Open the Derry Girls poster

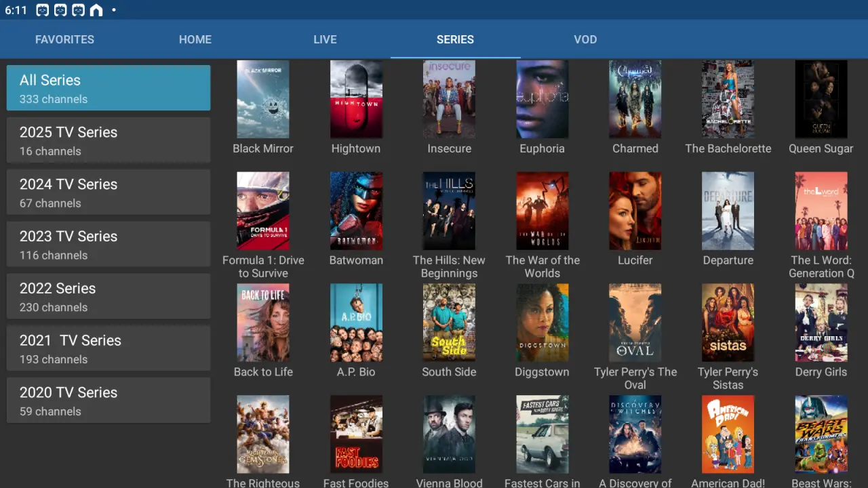(821, 323)
